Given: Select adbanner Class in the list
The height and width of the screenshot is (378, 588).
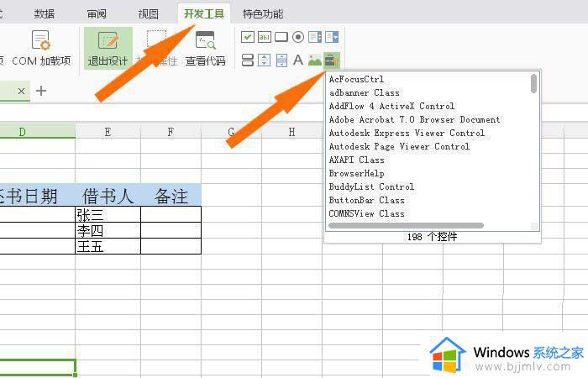Looking at the screenshot, I should pyautogui.click(x=364, y=92).
